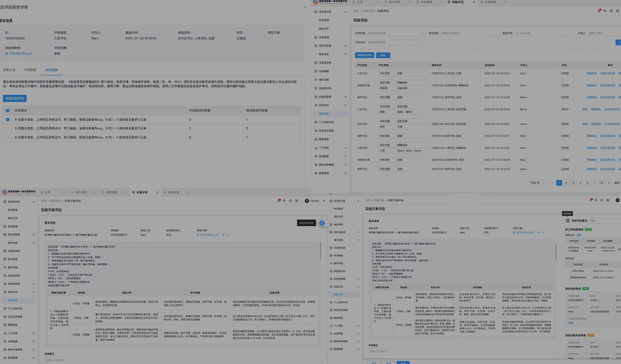Click the 报告名称 search input field

(467, 33)
